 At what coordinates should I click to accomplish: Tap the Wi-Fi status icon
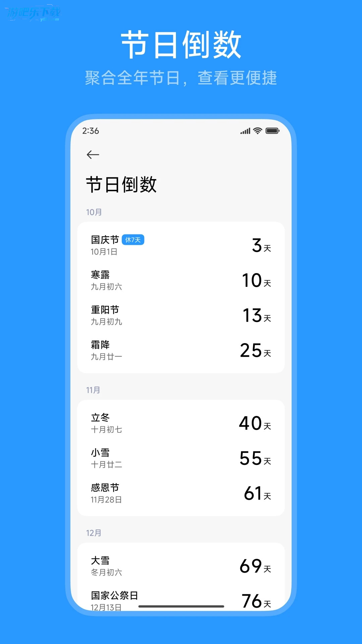point(257,131)
